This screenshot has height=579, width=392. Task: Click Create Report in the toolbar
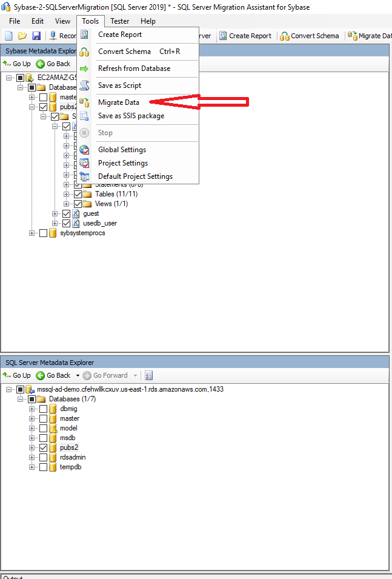click(x=245, y=36)
